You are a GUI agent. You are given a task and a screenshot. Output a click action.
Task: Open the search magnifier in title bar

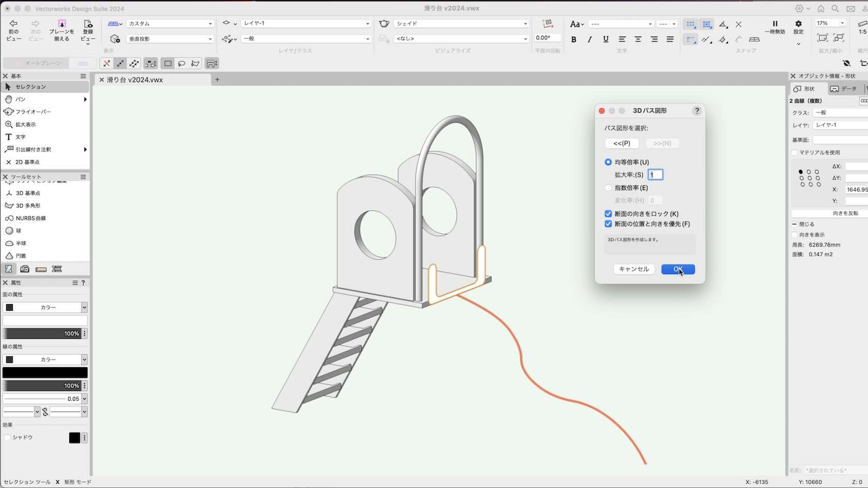click(x=835, y=9)
